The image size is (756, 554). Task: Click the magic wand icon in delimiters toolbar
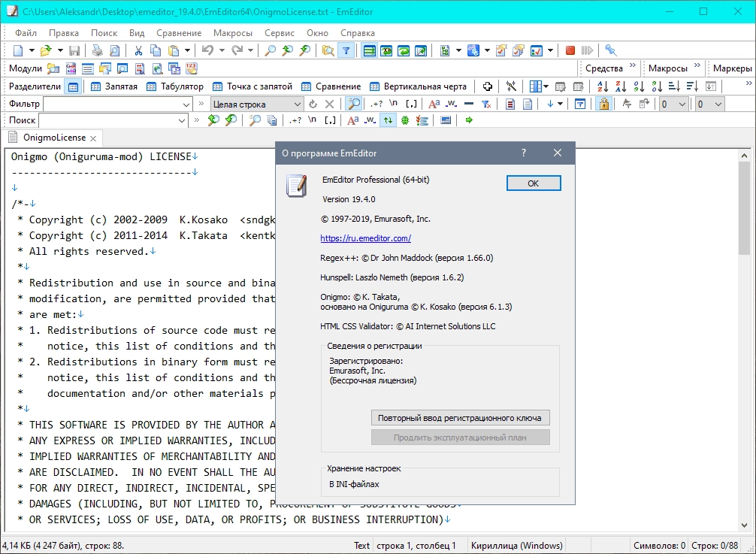pos(511,86)
